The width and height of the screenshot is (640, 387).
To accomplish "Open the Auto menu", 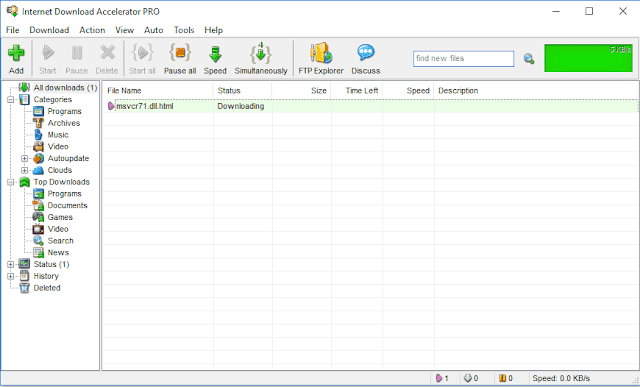I will coord(153,30).
